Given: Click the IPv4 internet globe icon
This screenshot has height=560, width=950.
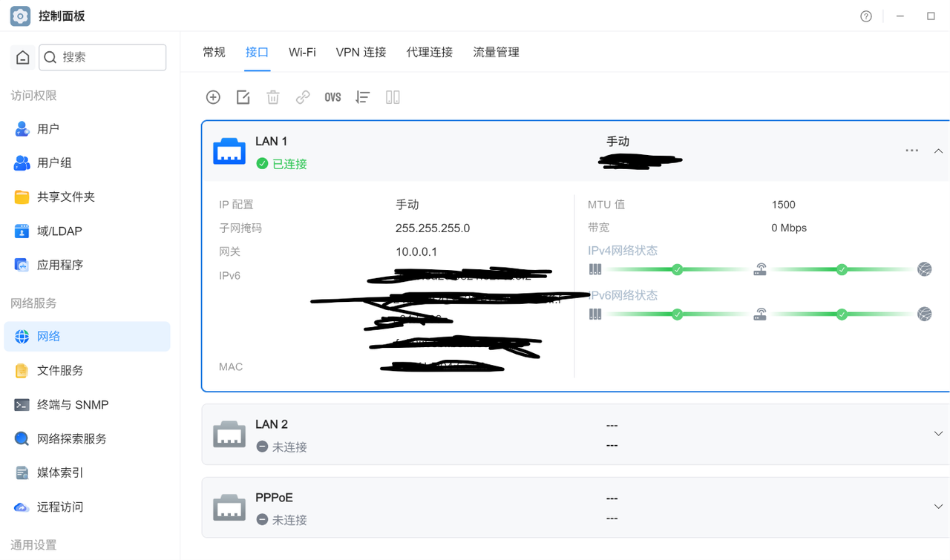Looking at the screenshot, I should (x=925, y=269).
